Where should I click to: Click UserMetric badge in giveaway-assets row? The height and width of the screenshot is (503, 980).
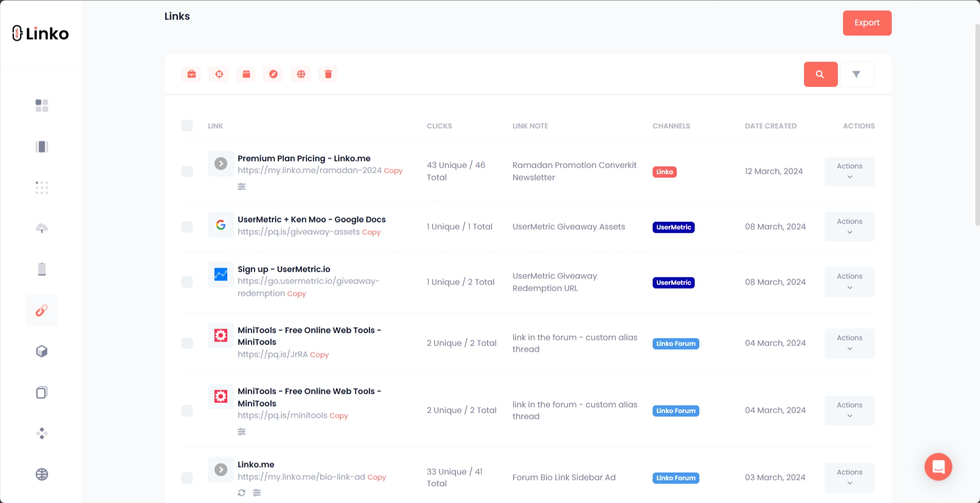674,227
